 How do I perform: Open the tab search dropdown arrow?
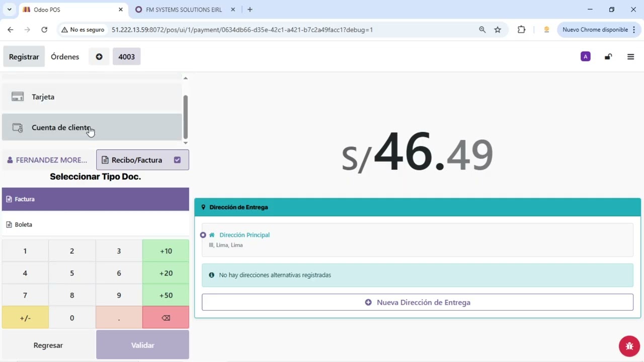[9, 10]
